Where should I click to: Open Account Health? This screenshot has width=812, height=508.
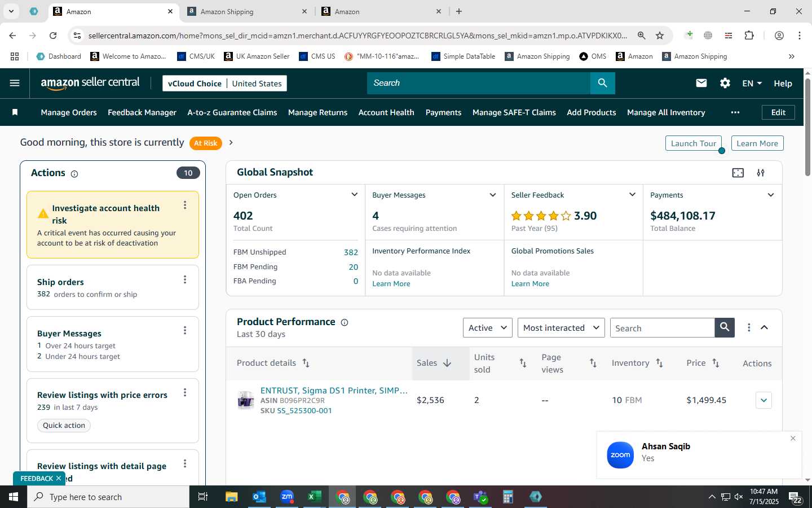coord(386,112)
